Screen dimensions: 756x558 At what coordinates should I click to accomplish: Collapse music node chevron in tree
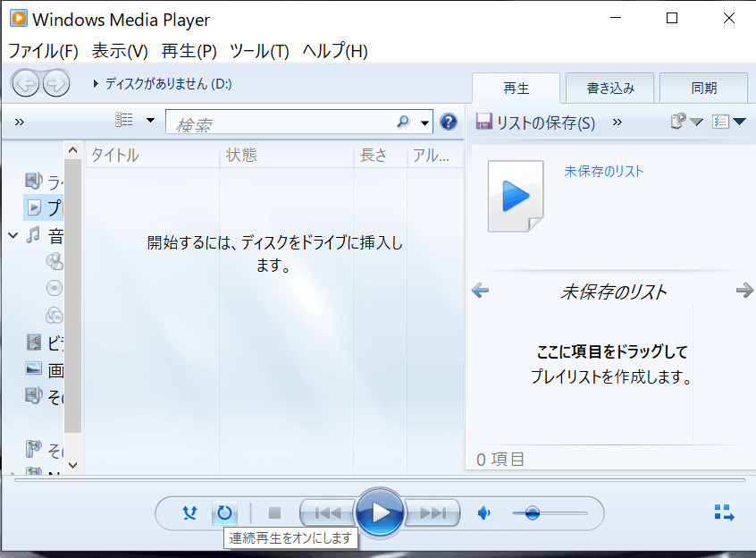click(13, 235)
